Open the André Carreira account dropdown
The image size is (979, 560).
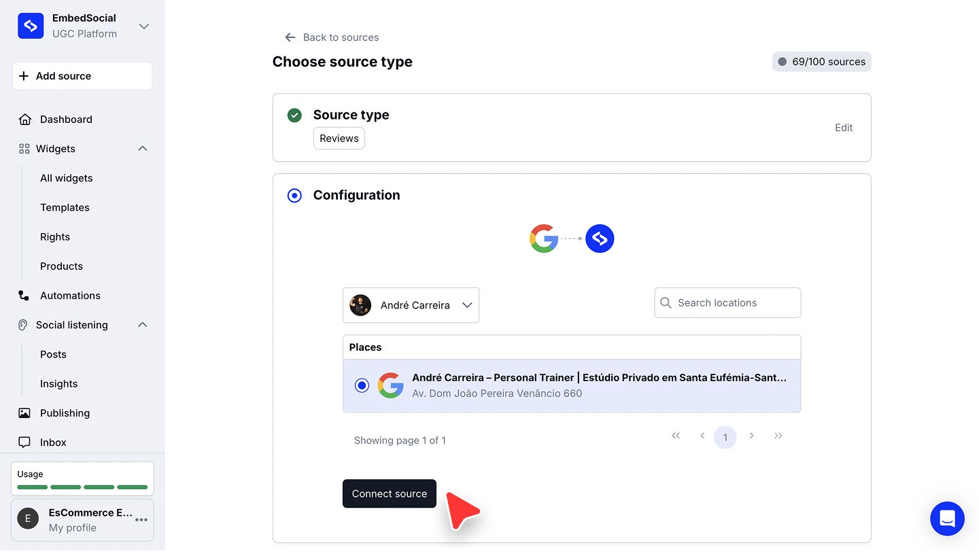point(411,305)
